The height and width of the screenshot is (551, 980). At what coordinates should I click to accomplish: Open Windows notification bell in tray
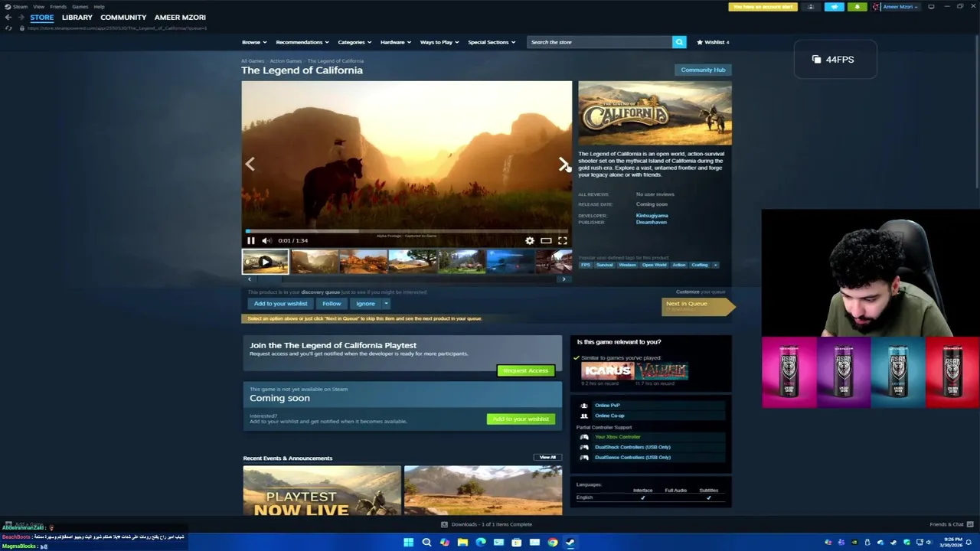970,543
